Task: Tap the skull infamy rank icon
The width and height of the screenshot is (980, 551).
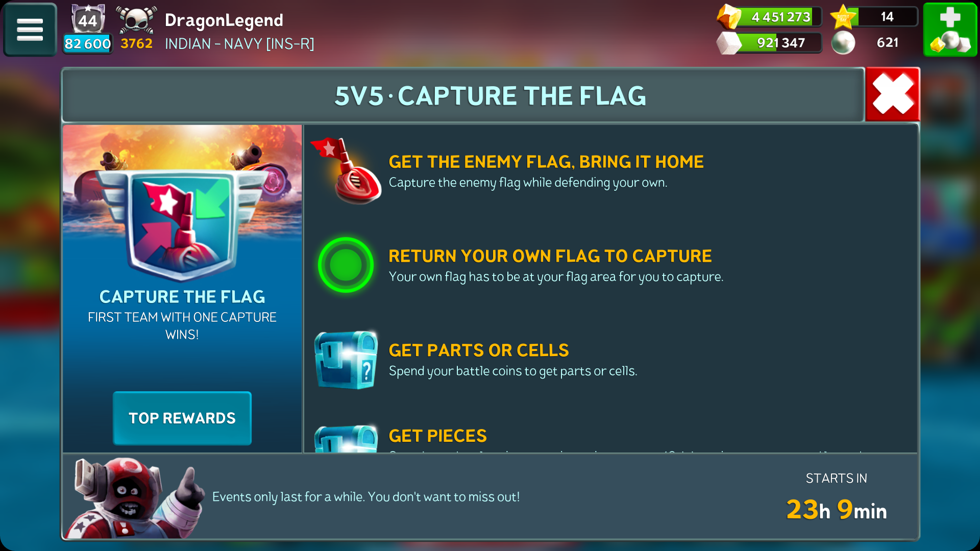Action: click(x=136, y=20)
